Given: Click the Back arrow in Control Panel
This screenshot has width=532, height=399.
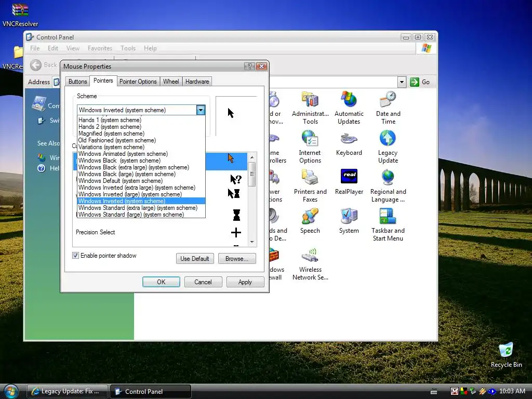Looking at the screenshot, I should point(36,65).
